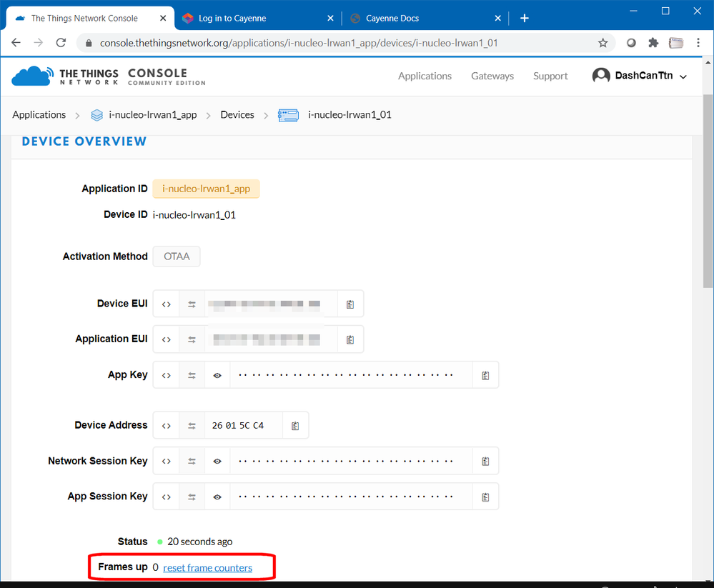The height and width of the screenshot is (588, 714).
Task: Copy Application EUI to clipboard
Action: (x=350, y=339)
